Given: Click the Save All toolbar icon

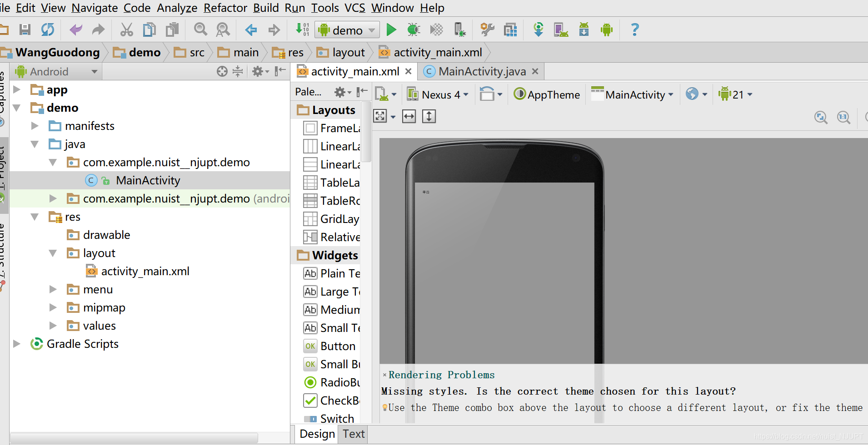Looking at the screenshot, I should click(25, 30).
